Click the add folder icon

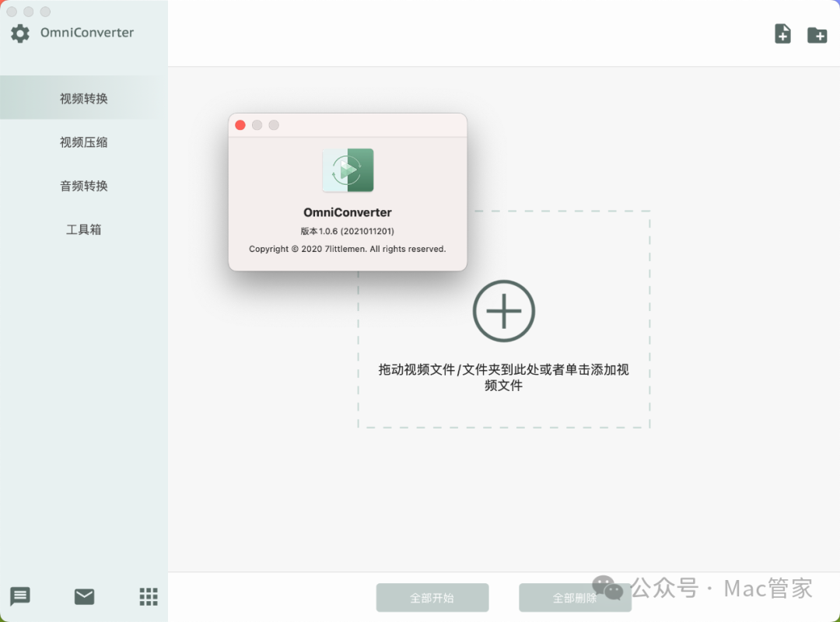point(817,34)
